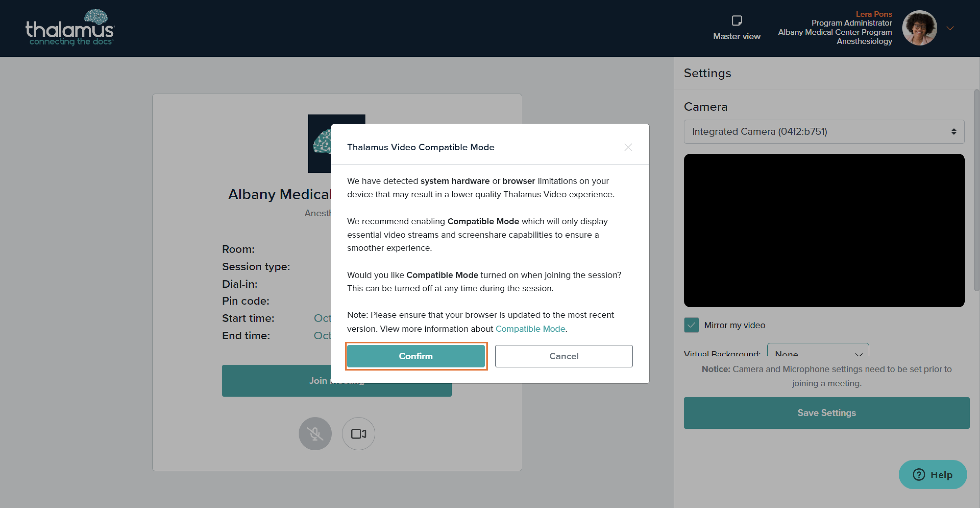Click the muted microphone icon
This screenshot has width=980, height=508.
pyautogui.click(x=315, y=433)
